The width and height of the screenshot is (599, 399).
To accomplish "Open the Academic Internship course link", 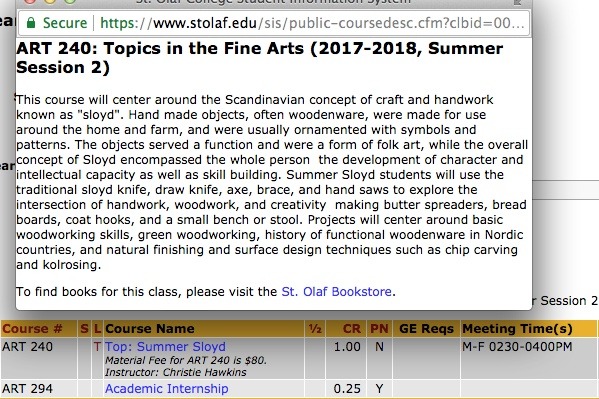I will 167,389.
